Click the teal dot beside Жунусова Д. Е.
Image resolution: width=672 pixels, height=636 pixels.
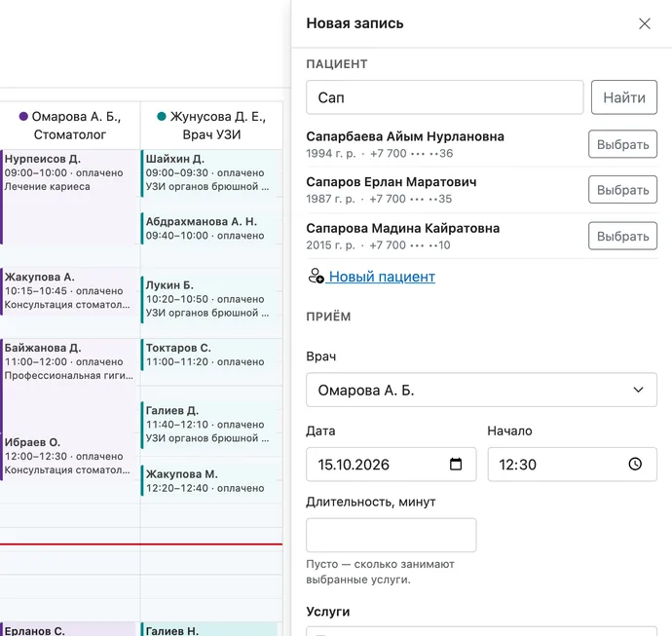click(162, 116)
